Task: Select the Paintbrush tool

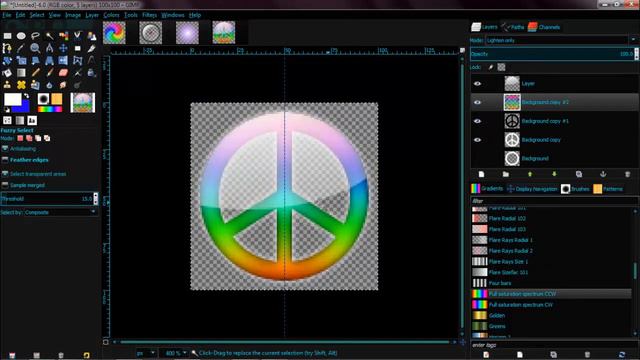Action: pyautogui.click(x=49, y=73)
